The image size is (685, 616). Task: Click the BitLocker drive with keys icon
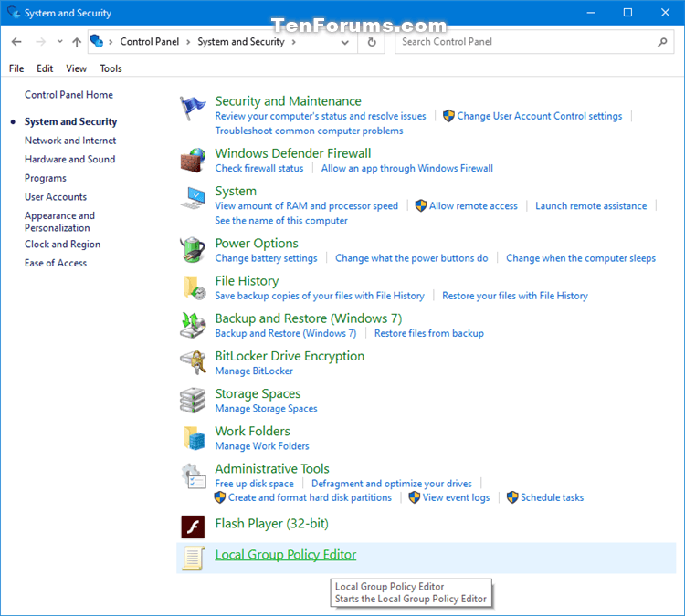click(193, 362)
